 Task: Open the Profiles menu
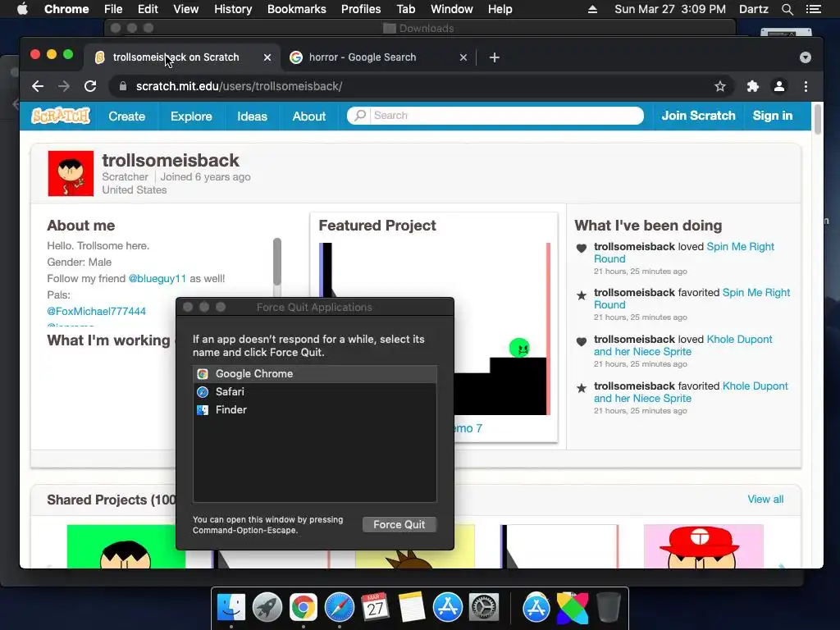click(x=361, y=9)
